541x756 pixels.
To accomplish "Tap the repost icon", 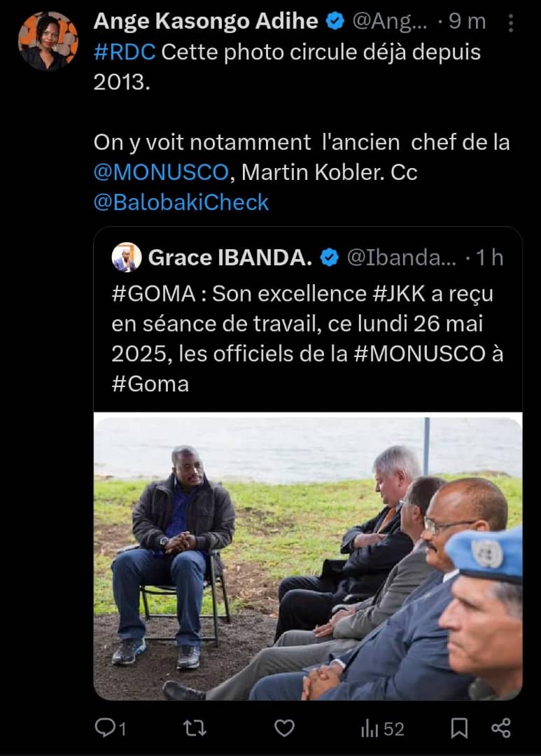I will (x=195, y=729).
